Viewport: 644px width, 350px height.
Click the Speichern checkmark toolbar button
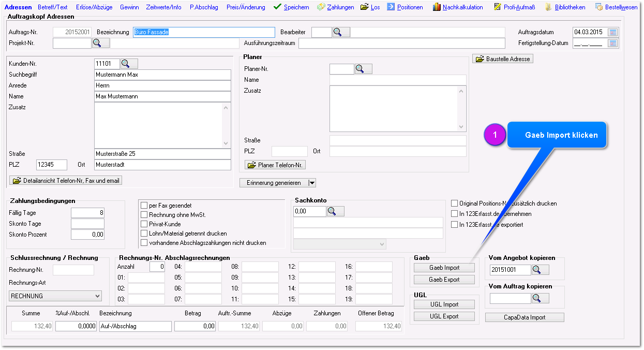pos(291,7)
